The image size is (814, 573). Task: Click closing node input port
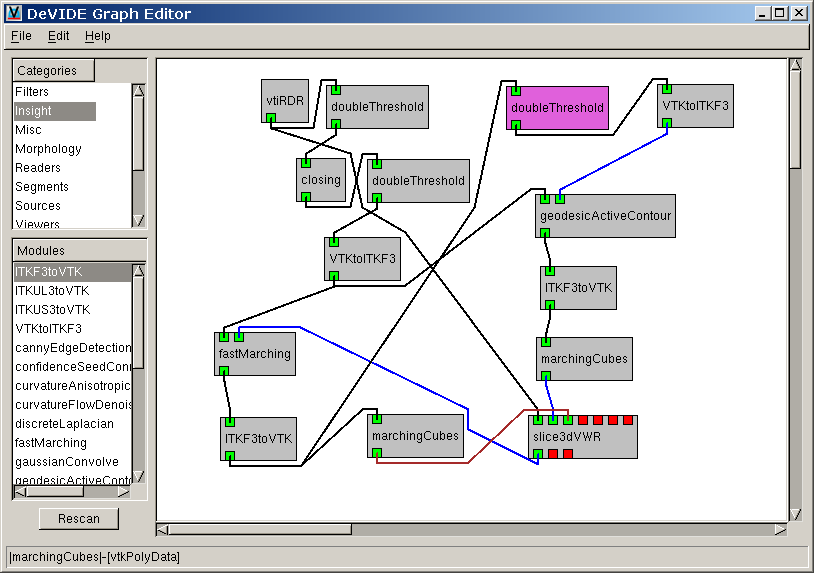click(x=306, y=163)
